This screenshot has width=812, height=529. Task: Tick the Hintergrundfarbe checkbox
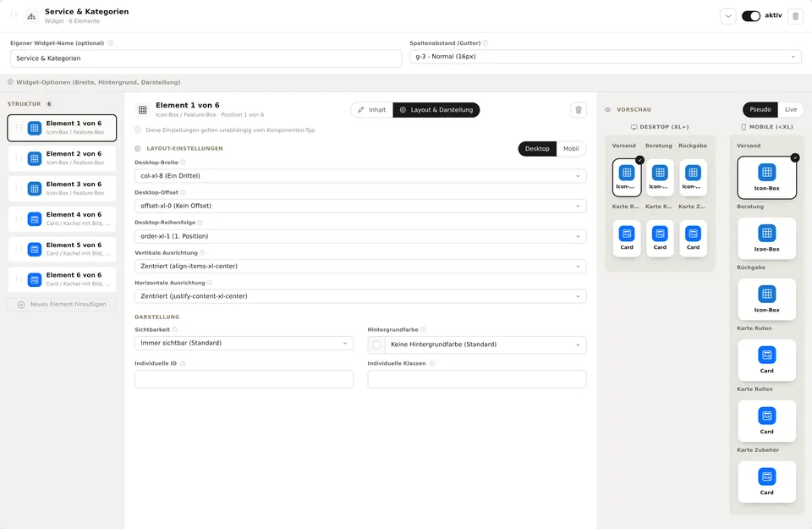[376, 344]
